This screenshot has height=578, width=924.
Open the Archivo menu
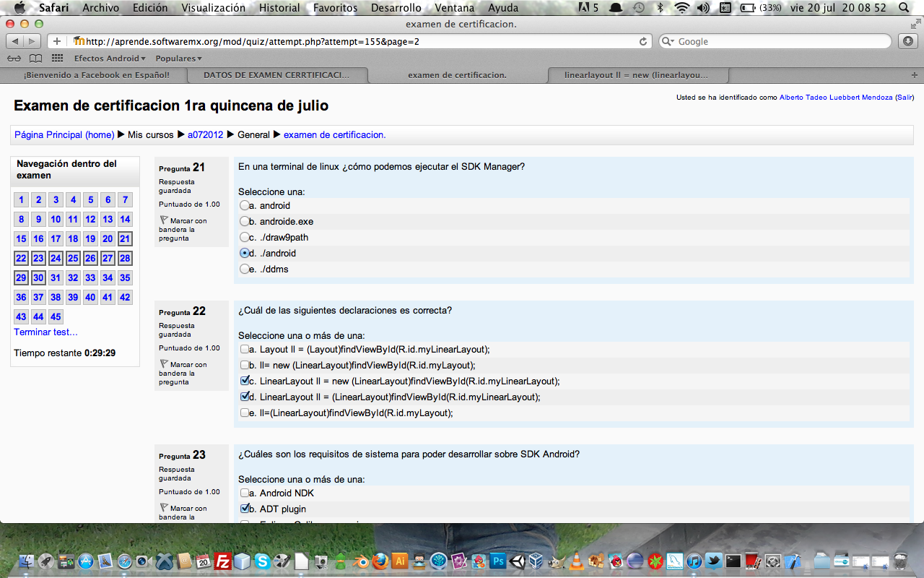tap(101, 8)
